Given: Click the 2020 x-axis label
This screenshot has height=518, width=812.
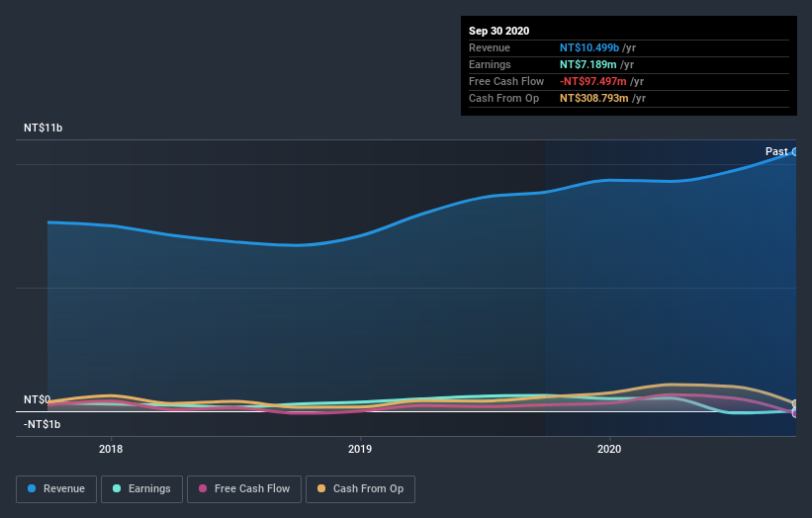Looking at the screenshot, I should pos(609,449).
